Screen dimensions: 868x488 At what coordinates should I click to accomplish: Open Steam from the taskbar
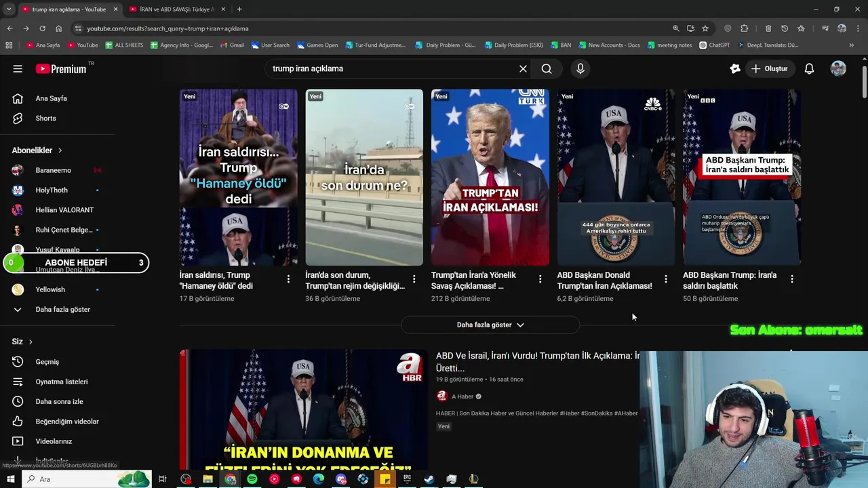click(429, 479)
